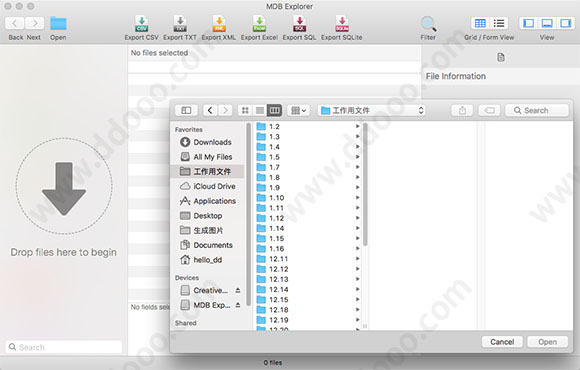Click the folder column scrollbar
The height and width of the screenshot is (370, 580).
365,185
